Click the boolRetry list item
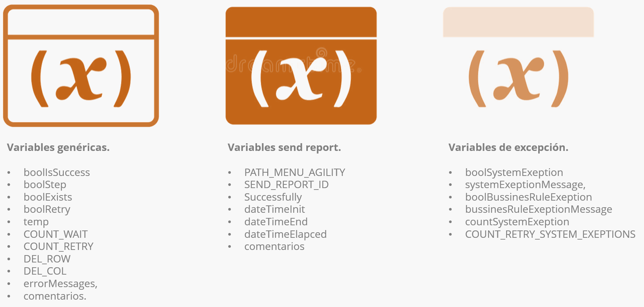Image resolution: width=644 pixels, height=307 pixels. pyautogui.click(x=47, y=209)
